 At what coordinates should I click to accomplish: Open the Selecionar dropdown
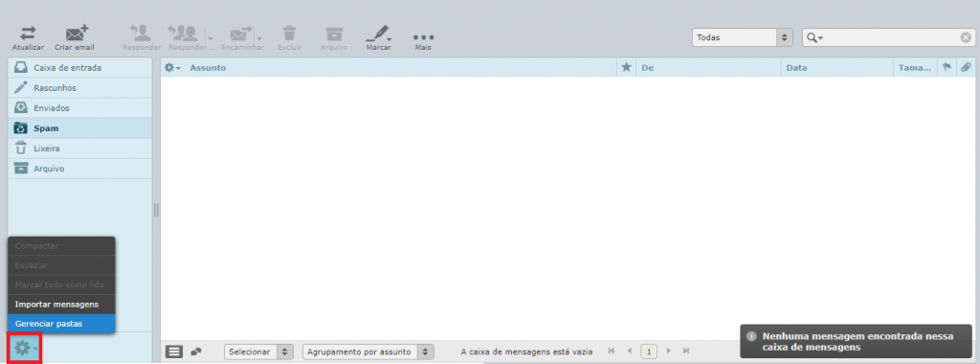258,353
